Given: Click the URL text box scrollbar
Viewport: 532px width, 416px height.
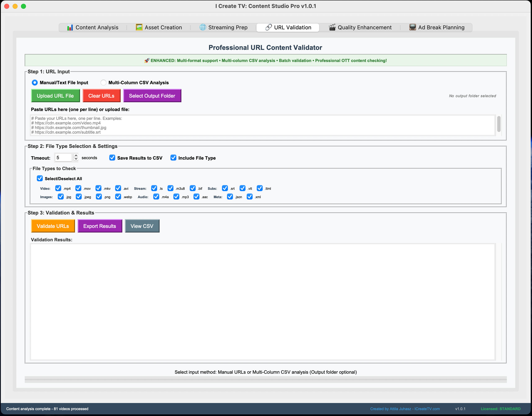Looking at the screenshot, I should (499, 124).
